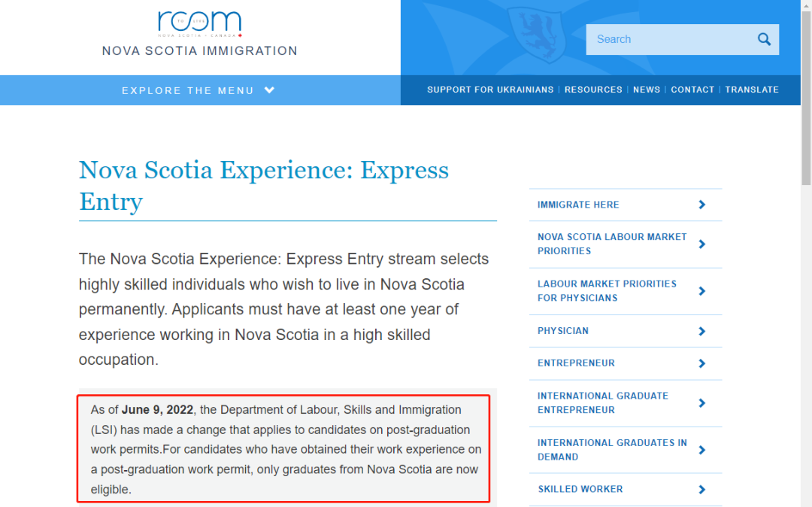Viewport: 812px width, 507px height.
Task: Click arrow beside Entrepreneur
Action: coord(701,363)
